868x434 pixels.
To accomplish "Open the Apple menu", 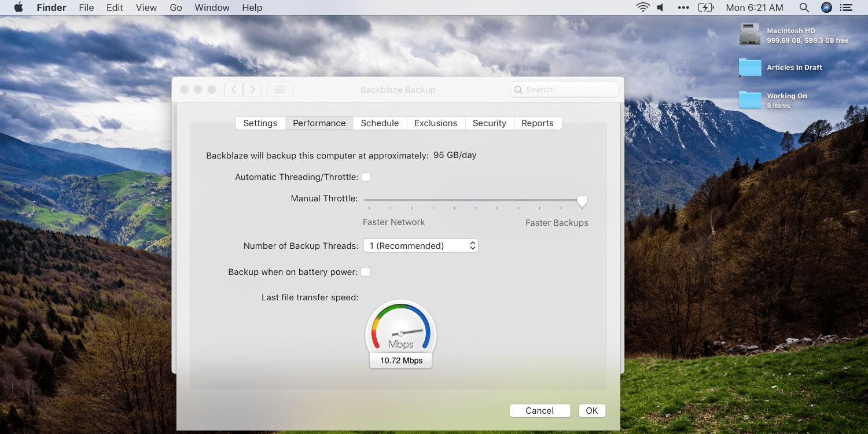I will click(17, 8).
